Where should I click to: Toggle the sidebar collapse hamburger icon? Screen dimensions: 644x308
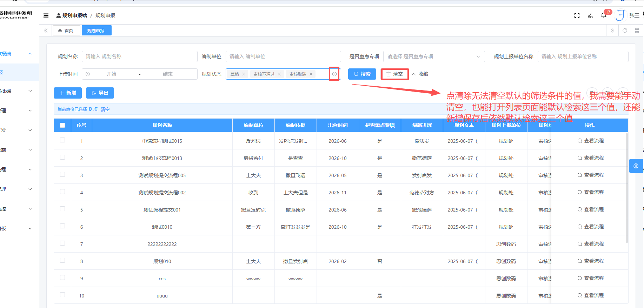(46, 15)
